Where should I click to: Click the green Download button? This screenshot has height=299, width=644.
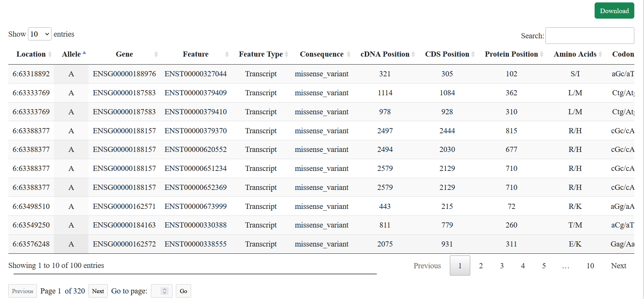tap(614, 11)
